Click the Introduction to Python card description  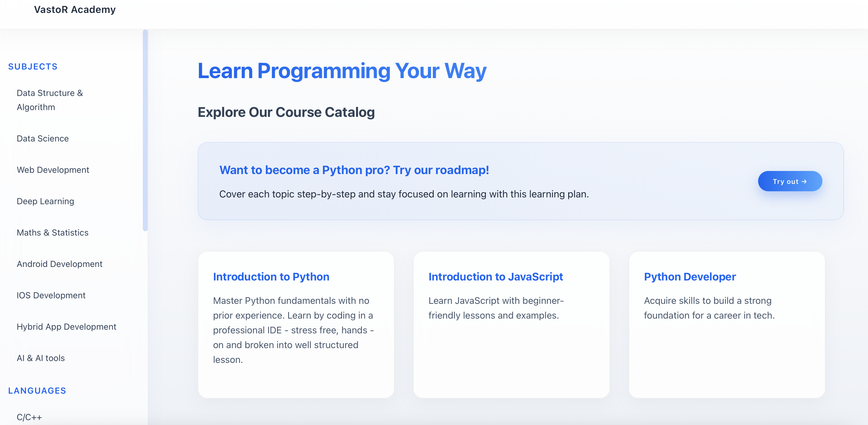(293, 330)
